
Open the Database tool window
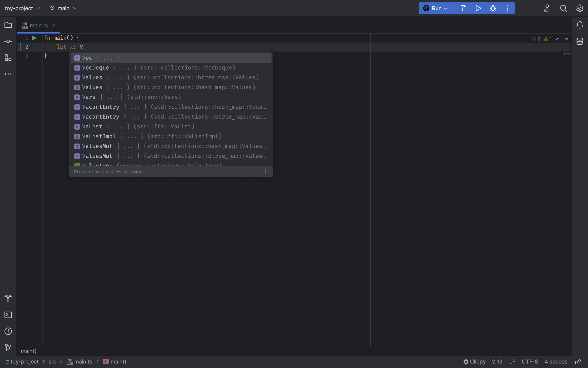tap(580, 41)
